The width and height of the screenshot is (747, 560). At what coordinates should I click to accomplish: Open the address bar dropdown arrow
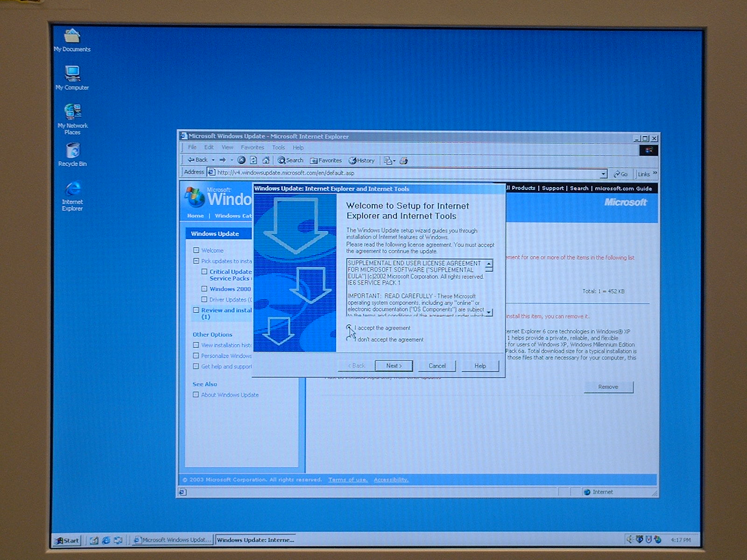tap(603, 174)
